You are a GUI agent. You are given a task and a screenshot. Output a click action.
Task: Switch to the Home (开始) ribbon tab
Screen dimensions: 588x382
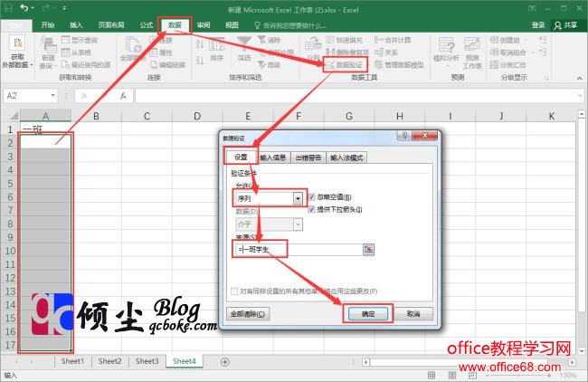[x=48, y=25]
